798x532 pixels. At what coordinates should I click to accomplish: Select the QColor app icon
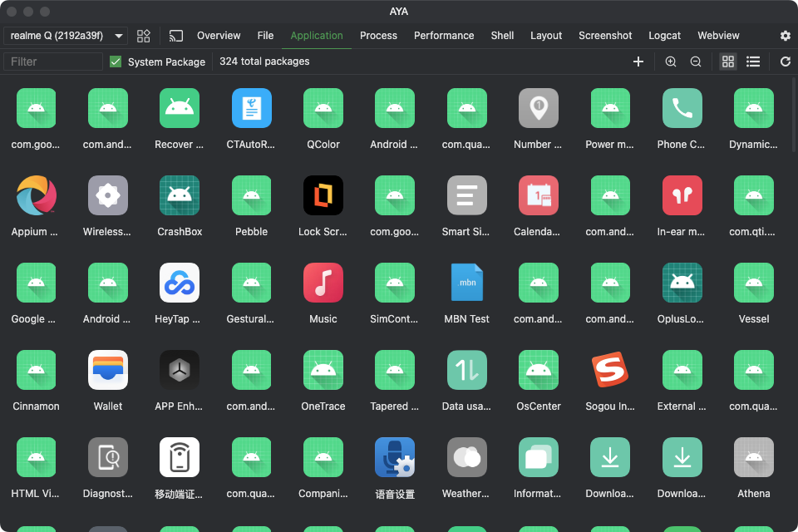pos(323,108)
